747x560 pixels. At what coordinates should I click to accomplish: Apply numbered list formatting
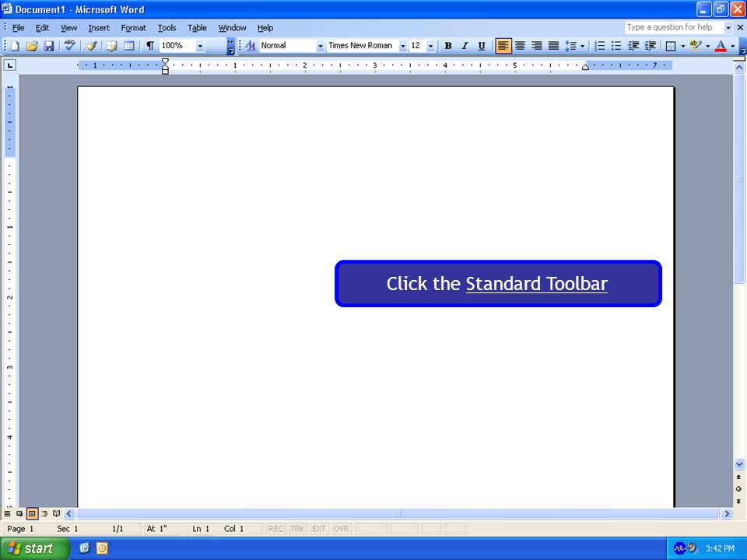coord(600,46)
